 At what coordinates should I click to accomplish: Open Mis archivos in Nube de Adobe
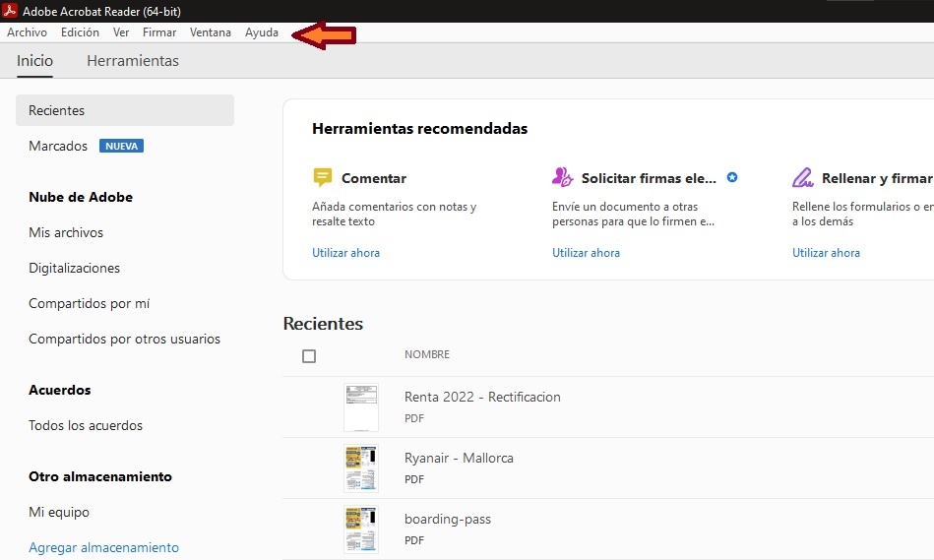(66, 232)
